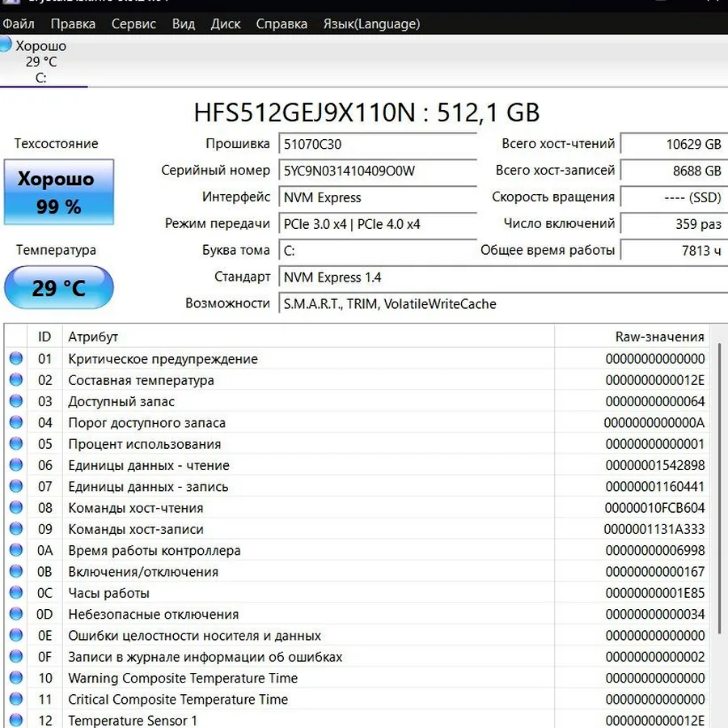Click raw value 0000000000001E85
This screenshot has width=728, height=728.
[655, 594]
